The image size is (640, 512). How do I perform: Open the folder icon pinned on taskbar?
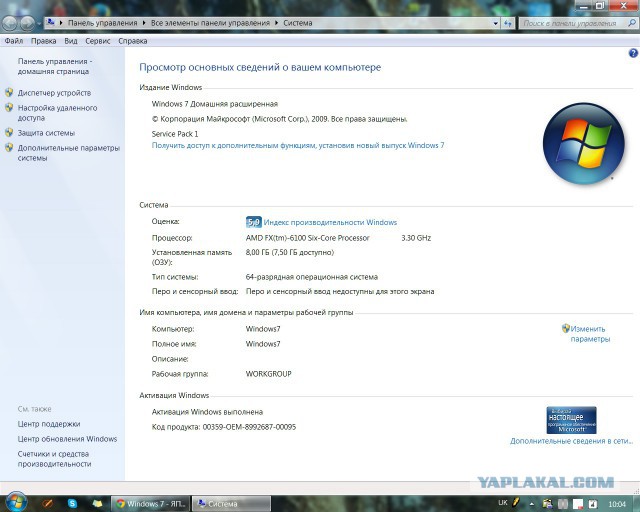[97, 503]
